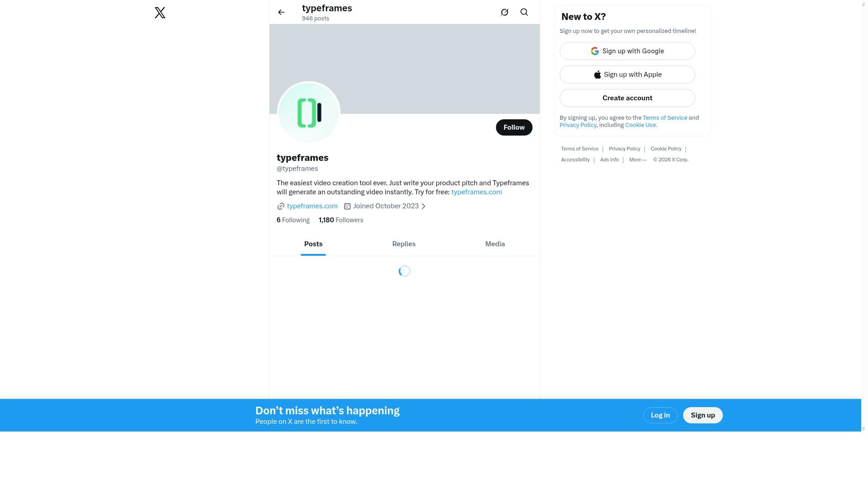Click the calendar icon near Joined date

347,206
